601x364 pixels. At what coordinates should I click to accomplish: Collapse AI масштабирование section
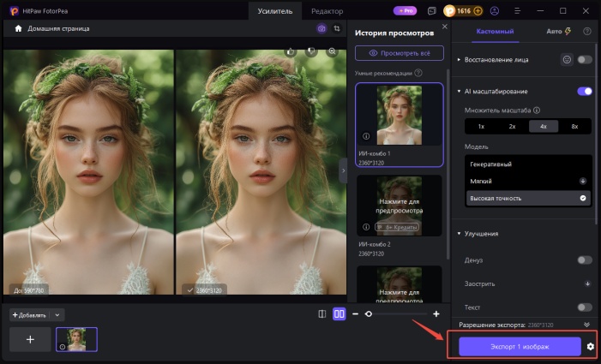[x=459, y=91]
